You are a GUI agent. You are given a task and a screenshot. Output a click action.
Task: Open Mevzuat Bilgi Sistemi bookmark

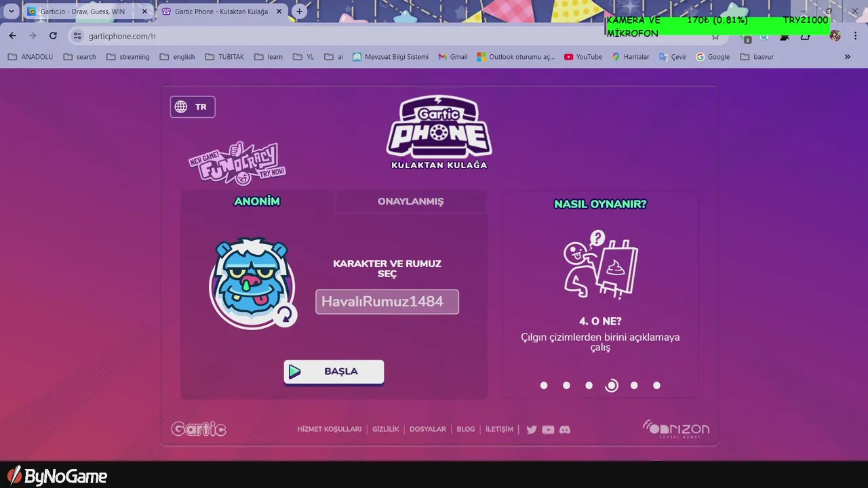click(391, 57)
